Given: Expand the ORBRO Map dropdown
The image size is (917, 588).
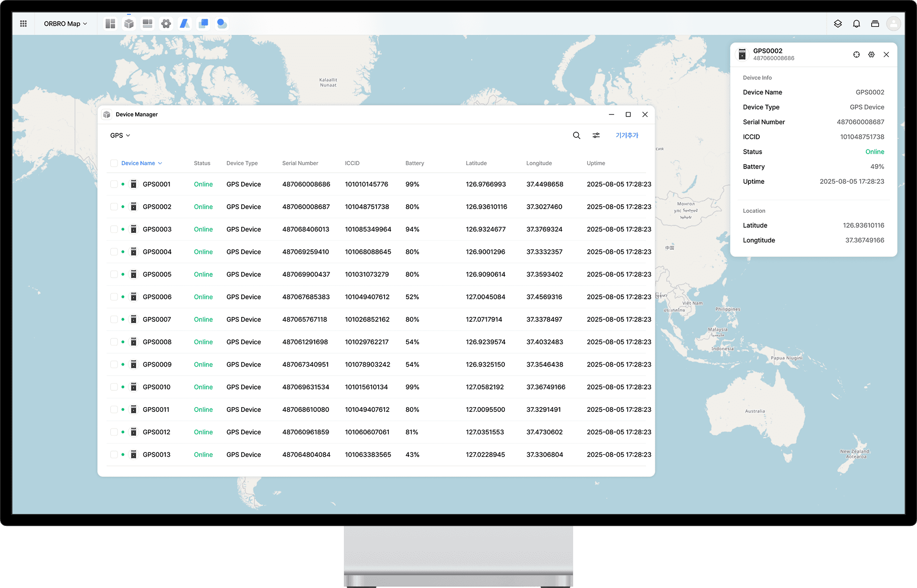Looking at the screenshot, I should click(x=65, y=23).
